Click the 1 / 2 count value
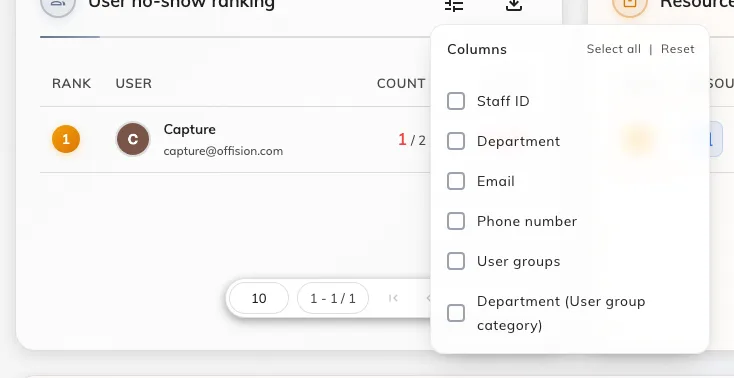The width and height of the screenshot is (734, 378). pos(412,140)
